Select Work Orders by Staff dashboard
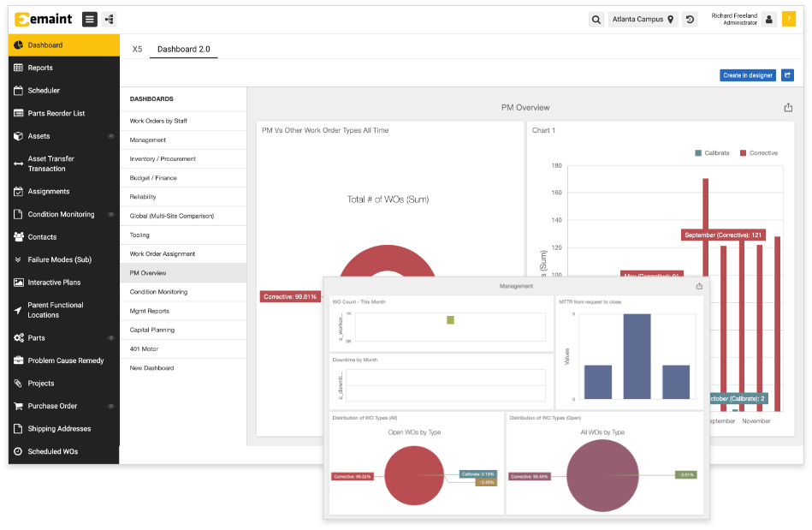Image resolution: width=812 pixels, height=530 pixels. [183, 122]
